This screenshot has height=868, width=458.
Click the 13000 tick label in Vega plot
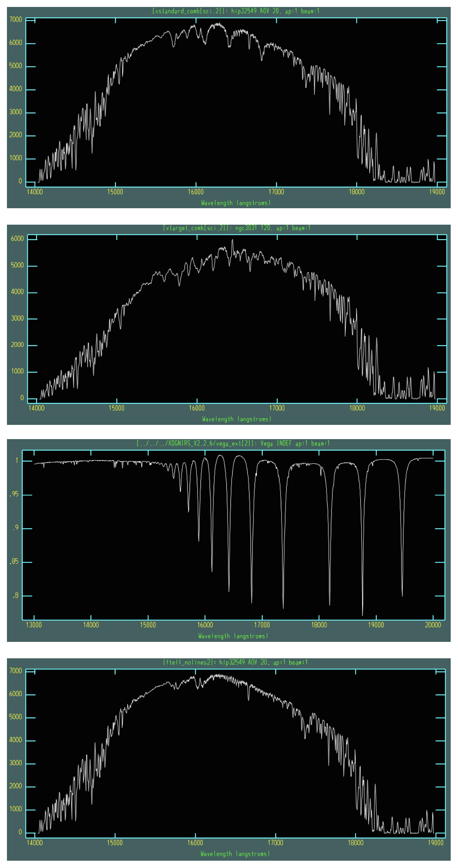[34, 625]
